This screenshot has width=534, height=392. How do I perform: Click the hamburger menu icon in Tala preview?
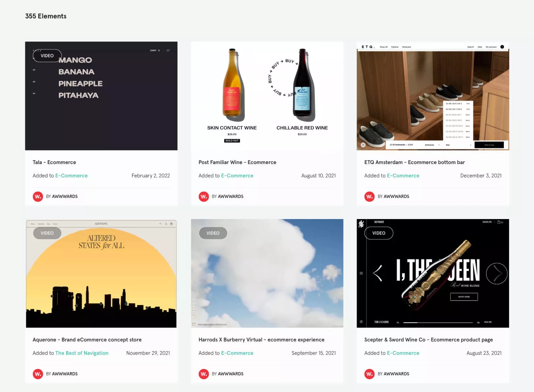pos(168,50)
